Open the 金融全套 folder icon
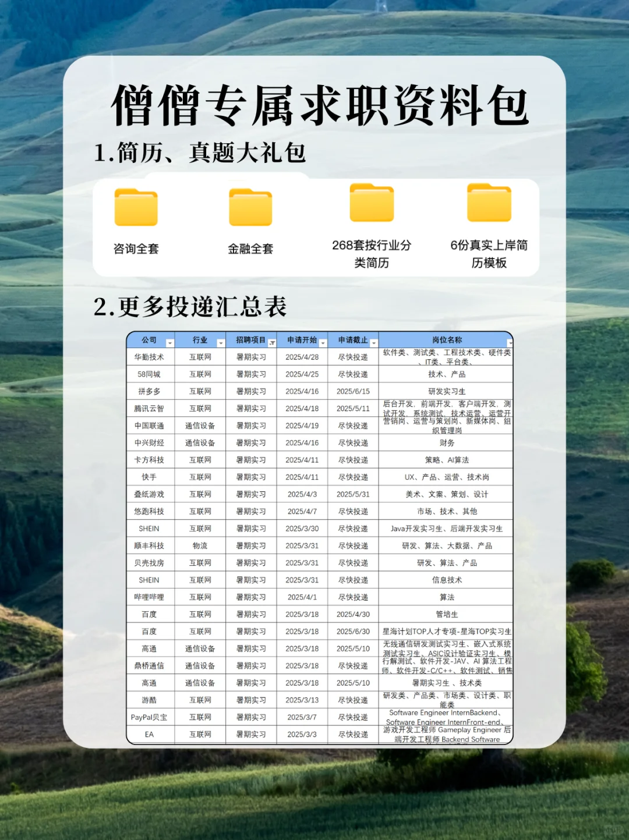629x840 pixels. point(250,207)
